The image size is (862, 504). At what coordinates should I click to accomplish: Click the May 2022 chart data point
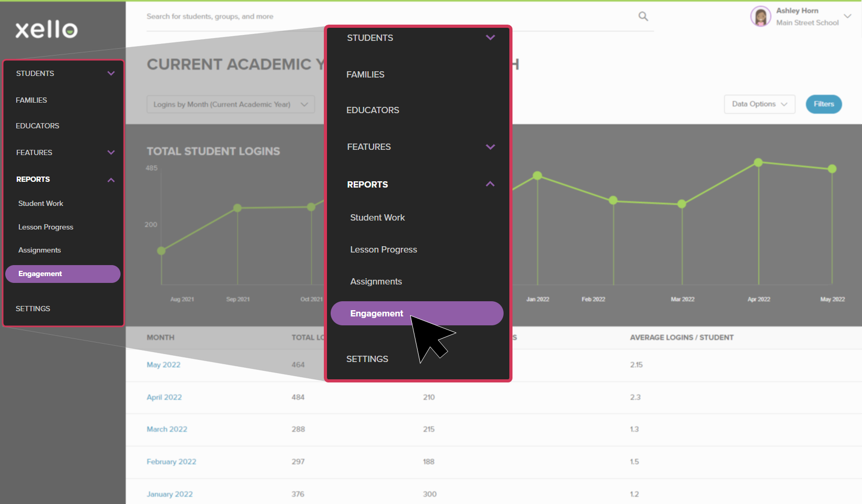tap(832, 169)
